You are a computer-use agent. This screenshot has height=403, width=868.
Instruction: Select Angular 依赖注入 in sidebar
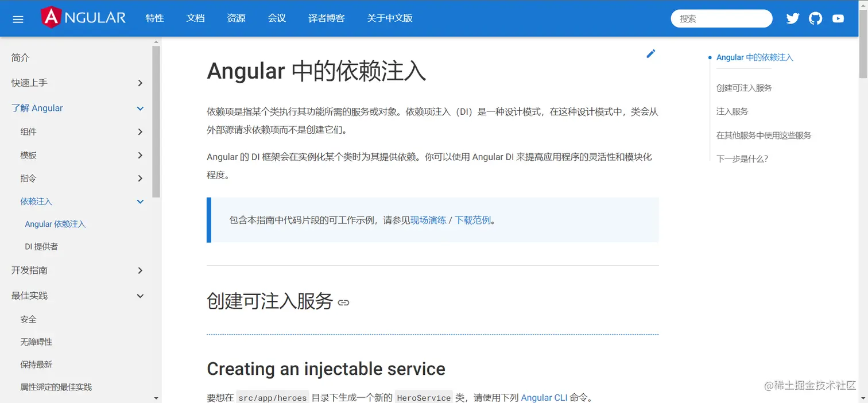pos(55,224)
